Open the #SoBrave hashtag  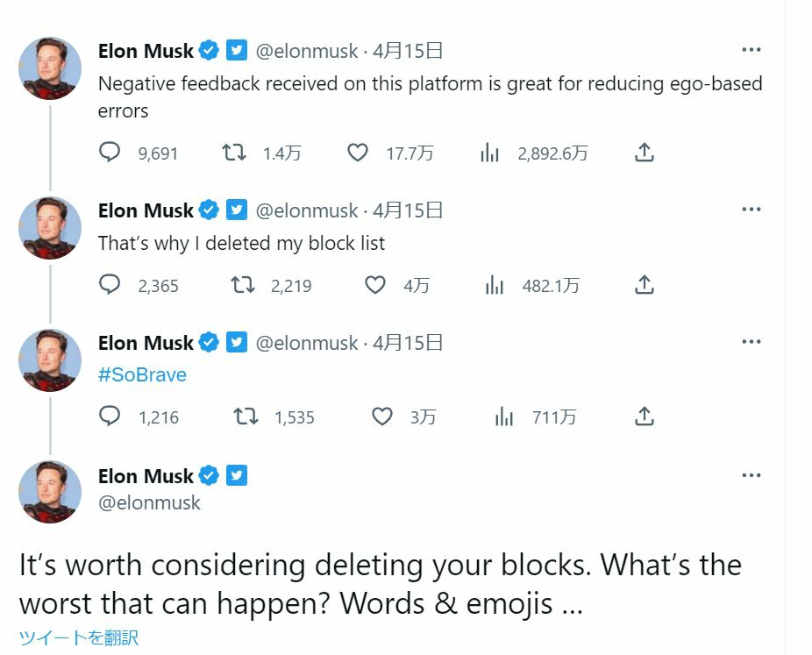142,374
